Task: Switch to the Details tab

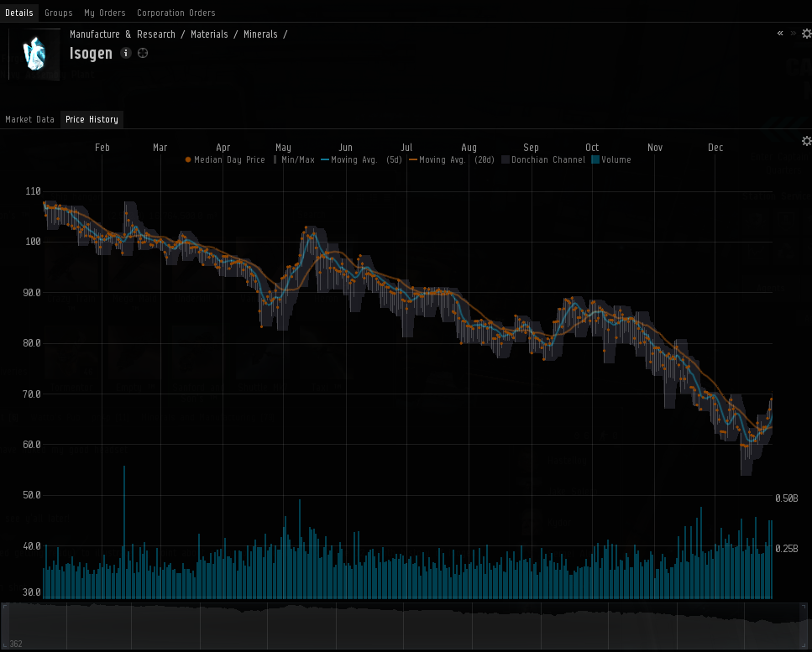Action: coord(19,13)
